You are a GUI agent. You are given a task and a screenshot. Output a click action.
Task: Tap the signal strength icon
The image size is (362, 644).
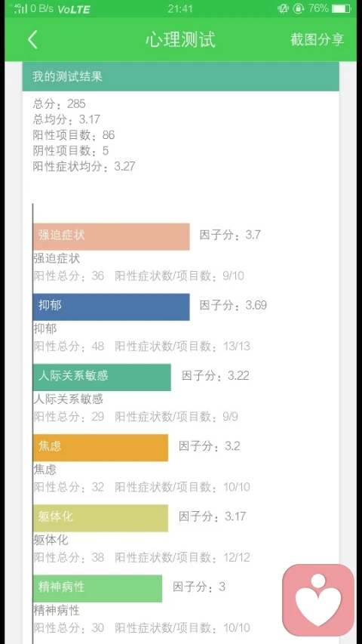tap(20, 8)
